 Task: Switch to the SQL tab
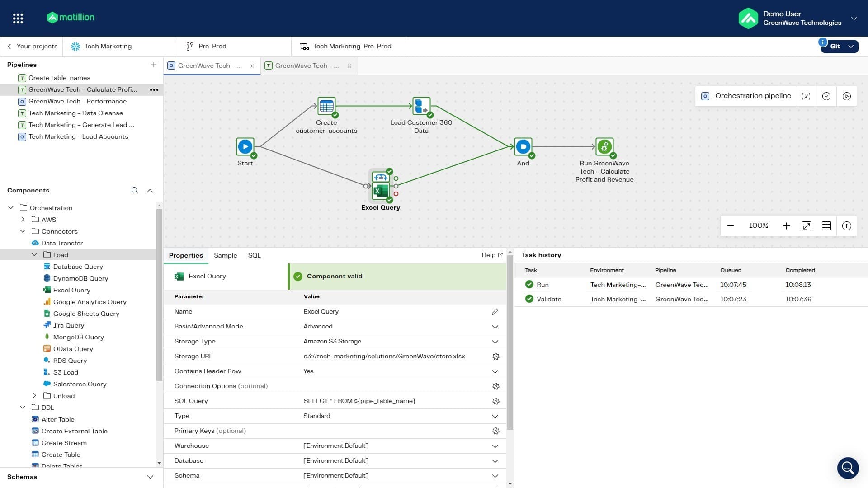[255, 255]
